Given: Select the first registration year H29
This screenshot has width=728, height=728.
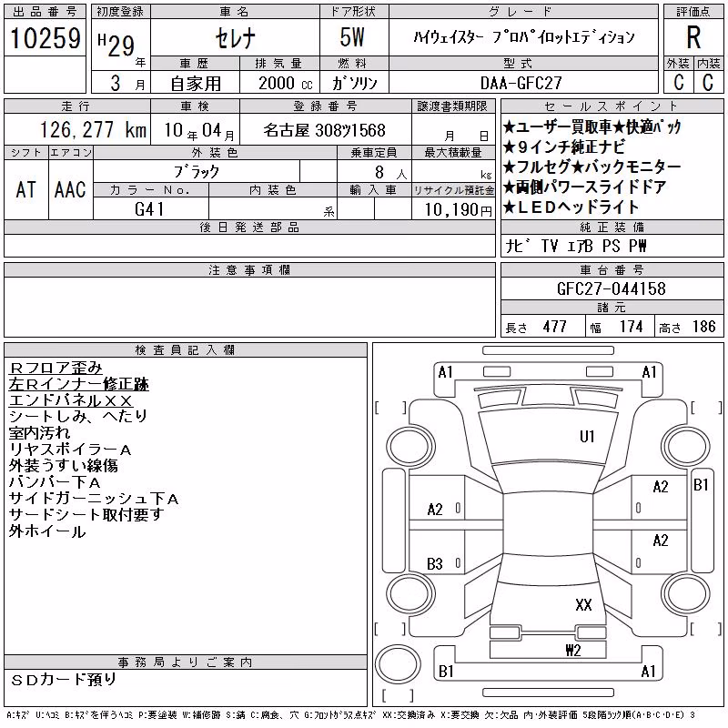Looking at the screenshot, I should coord(116,45).
